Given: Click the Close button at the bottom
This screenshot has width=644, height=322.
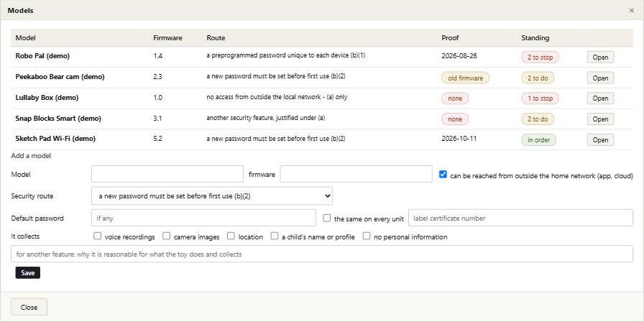Looking at the screenshot, I should point(29,307).
